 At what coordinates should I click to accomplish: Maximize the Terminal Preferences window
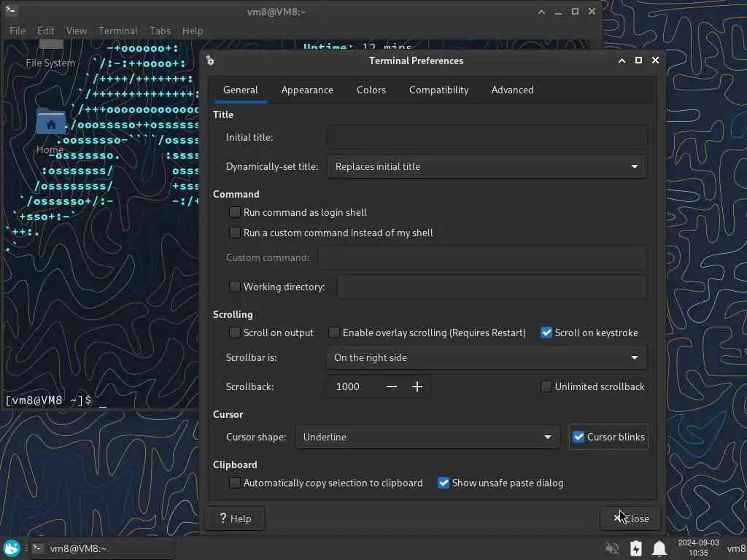[638, 60]
